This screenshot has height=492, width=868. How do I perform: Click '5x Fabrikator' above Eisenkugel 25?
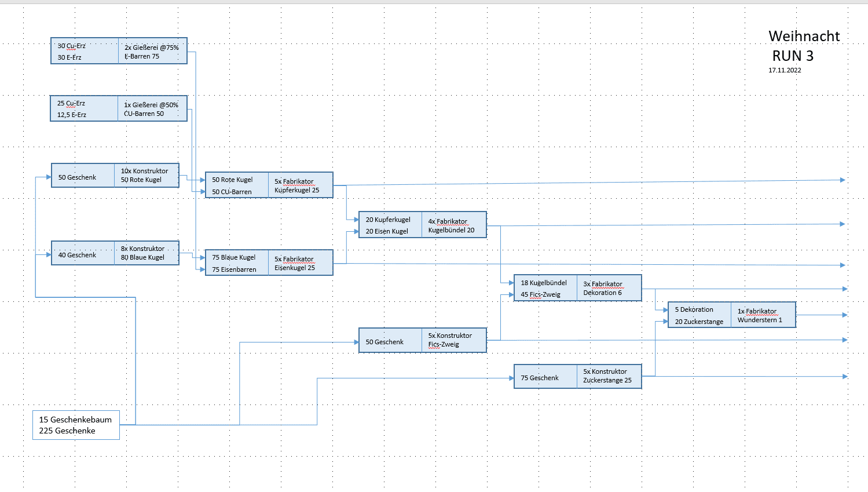[x=294, y=259]
